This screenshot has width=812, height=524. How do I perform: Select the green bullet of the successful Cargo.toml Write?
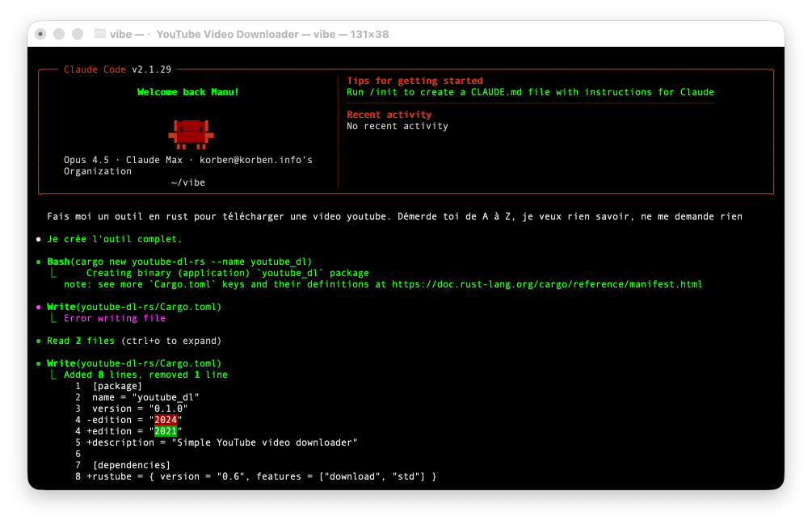tap(38, 364)
